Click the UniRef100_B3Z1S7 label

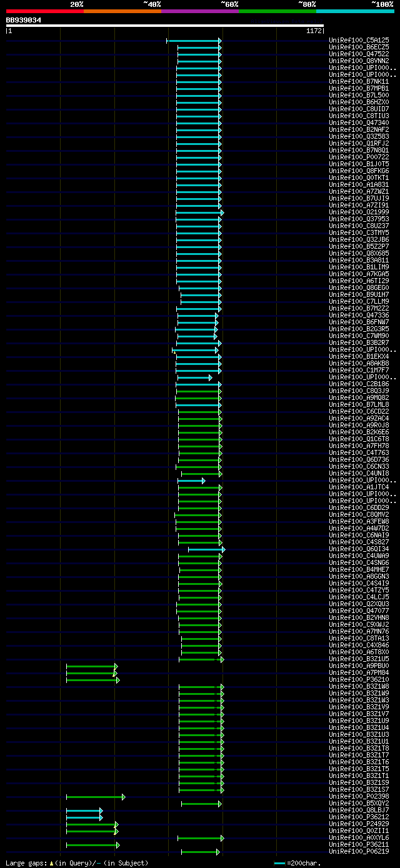tap(359, 789)
